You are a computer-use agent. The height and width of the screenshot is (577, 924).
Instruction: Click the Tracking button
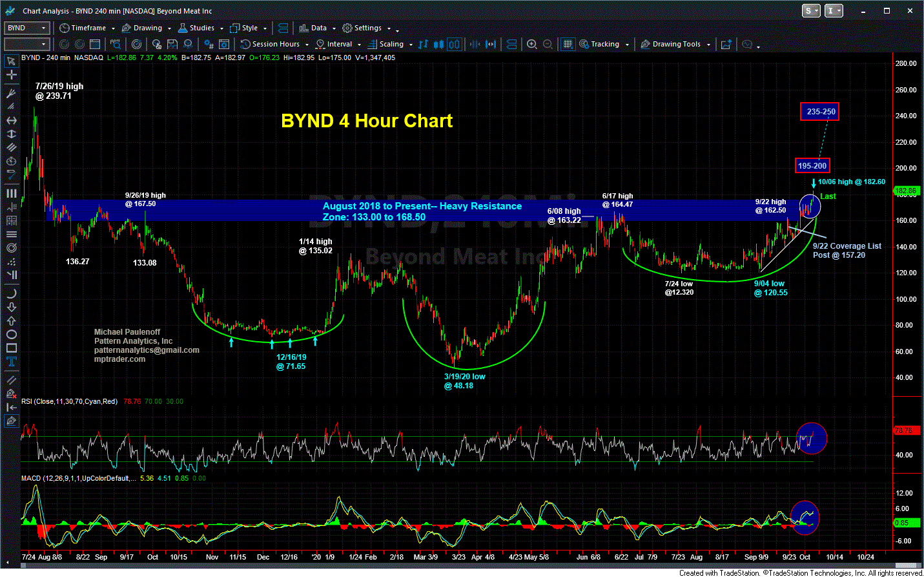[599, 44]
